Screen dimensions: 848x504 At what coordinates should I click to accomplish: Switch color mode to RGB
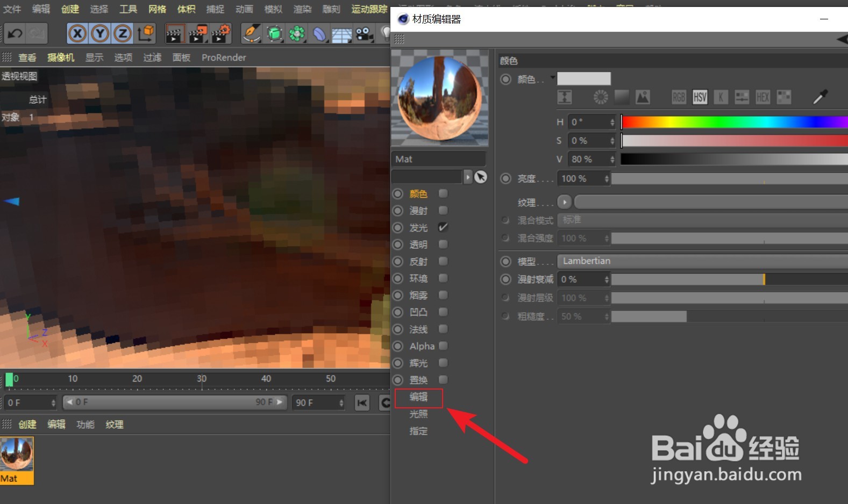679,97
